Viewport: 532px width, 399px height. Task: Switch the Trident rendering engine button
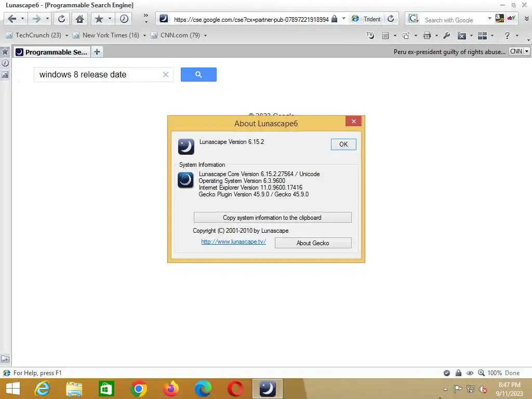pos(366,19)
